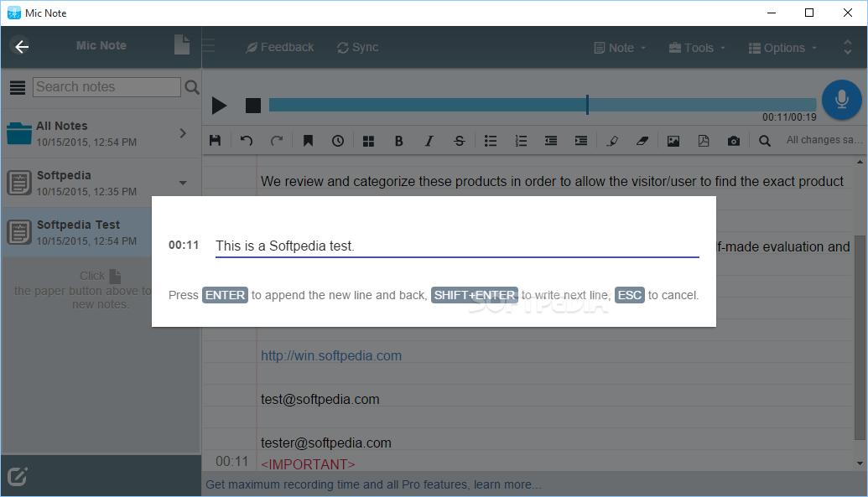Click the 00:11 timestamp beside IMPORTANT line
This screenshot has width=868, height=497.
[232, 462]
